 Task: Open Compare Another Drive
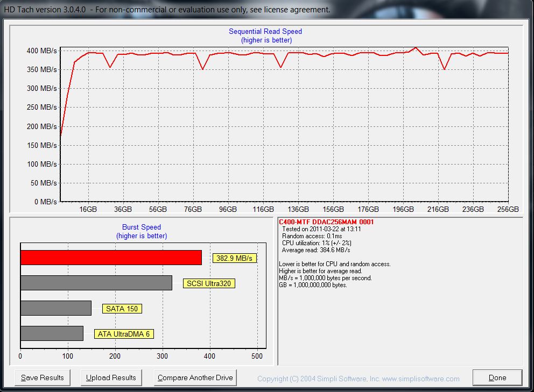[195, 377]
